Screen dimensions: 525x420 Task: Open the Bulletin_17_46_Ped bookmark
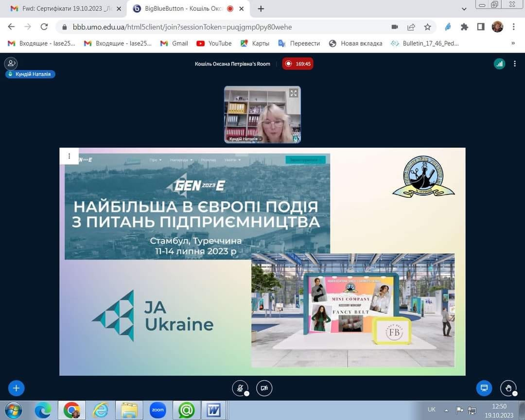pyautogui.click(x=424, y=43)
